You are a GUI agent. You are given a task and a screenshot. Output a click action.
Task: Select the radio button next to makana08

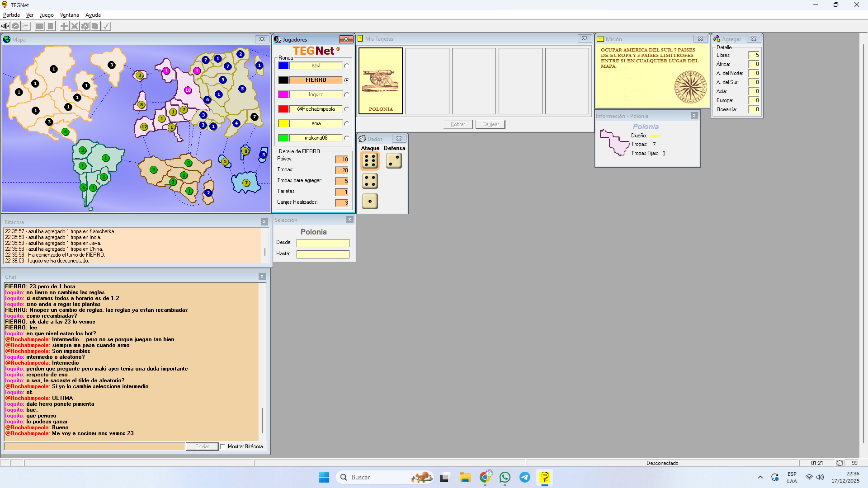tap(346, 138)
